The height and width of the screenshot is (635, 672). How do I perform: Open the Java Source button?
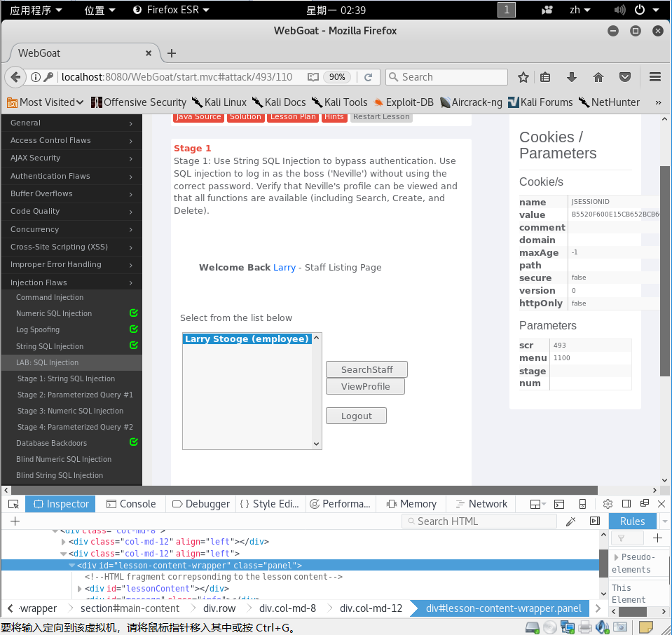click(x=198, y=117)
